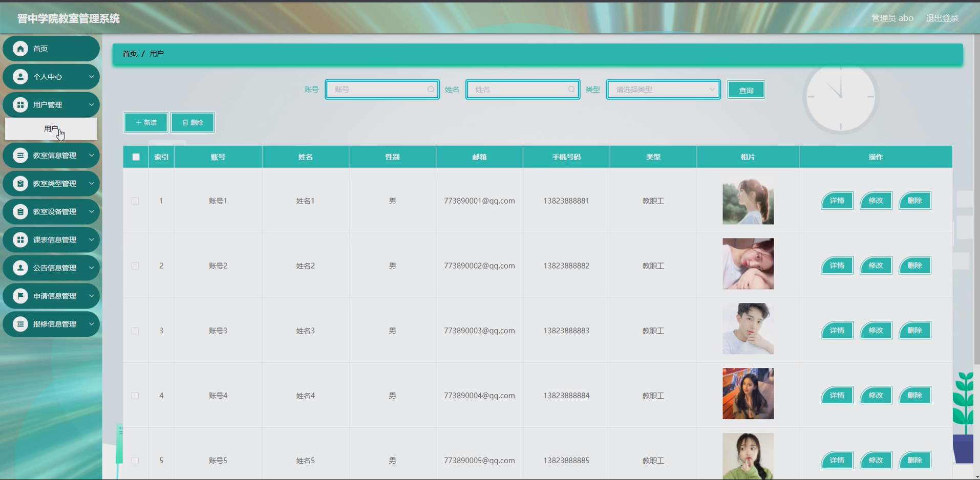Expand 申请信息管理 chevron
Image resolution: width=980 pixels, height=480 pixels.
pos(92,296)
